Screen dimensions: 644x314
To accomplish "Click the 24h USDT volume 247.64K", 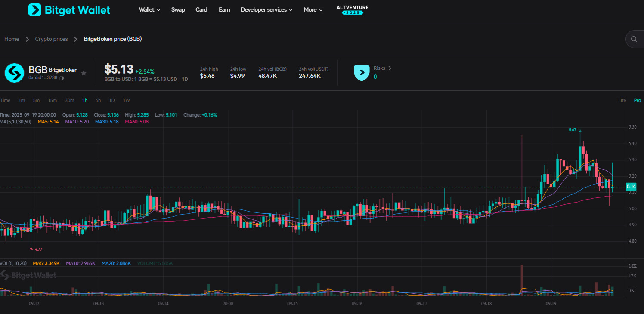I will (x=310, y=76).
